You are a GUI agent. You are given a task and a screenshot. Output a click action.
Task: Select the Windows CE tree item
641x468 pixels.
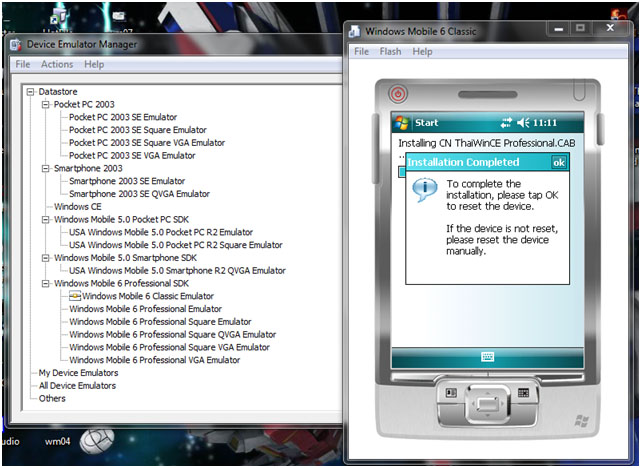(78, 207)
